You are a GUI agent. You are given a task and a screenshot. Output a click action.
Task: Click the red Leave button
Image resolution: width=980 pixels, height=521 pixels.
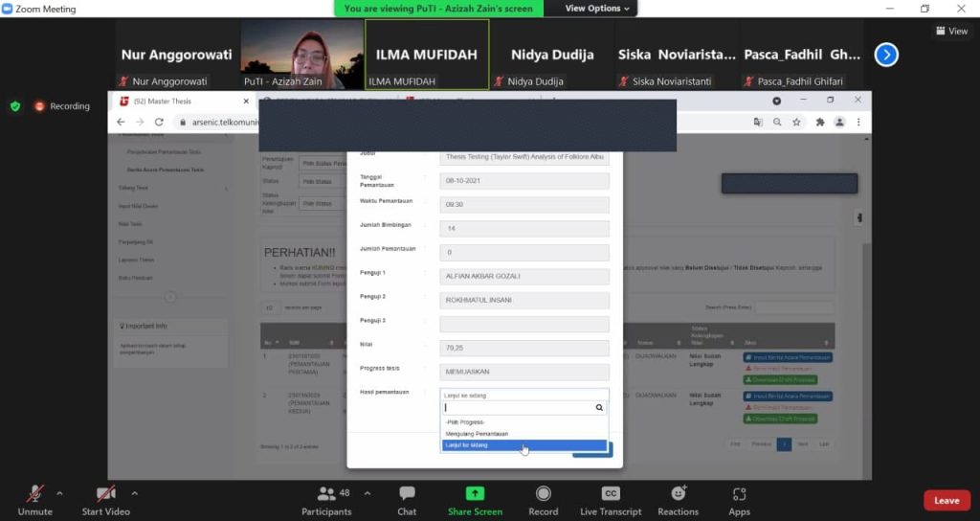pyautogui.click(x=946, y=500)
